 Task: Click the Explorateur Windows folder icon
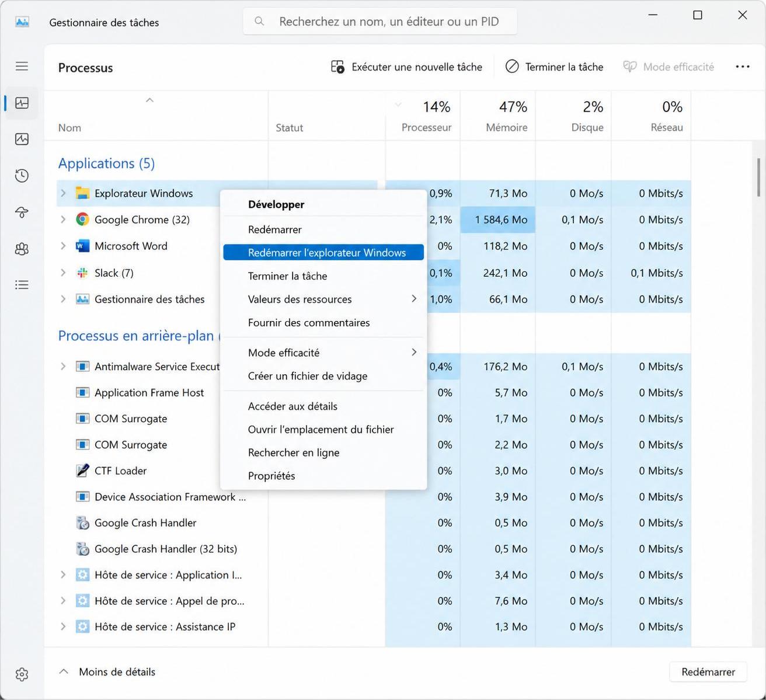(82, 193)
